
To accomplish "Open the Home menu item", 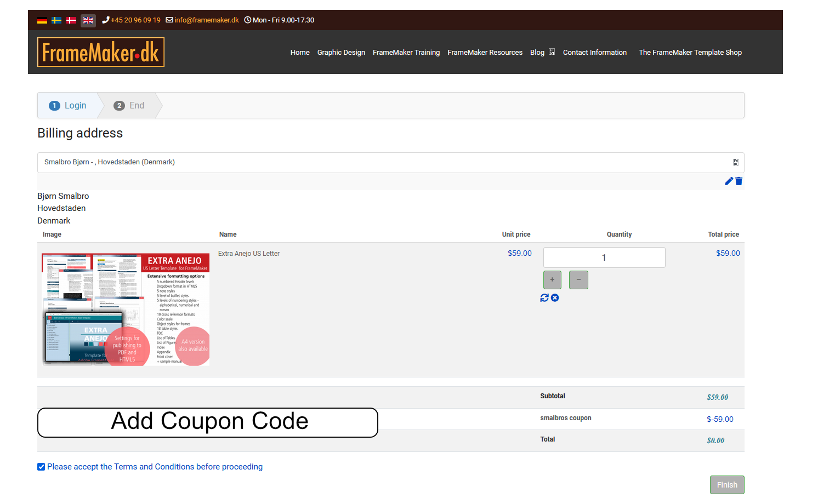I will (x=300, y=53).
